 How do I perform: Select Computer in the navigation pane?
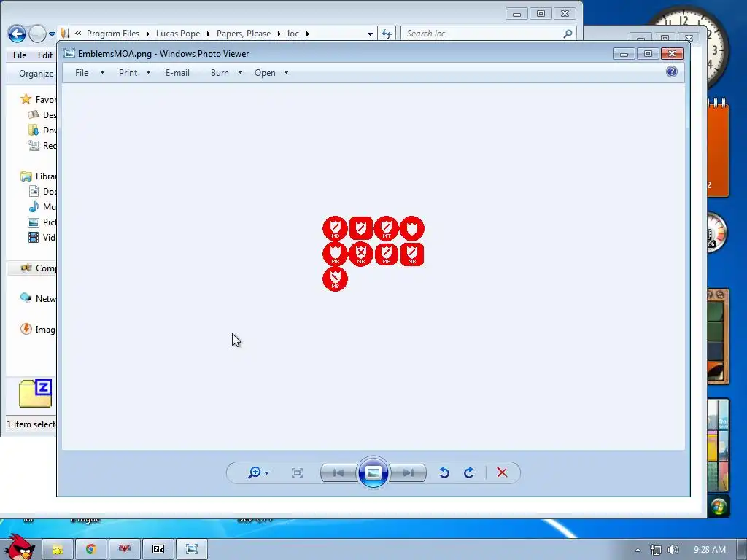(38, 268)
